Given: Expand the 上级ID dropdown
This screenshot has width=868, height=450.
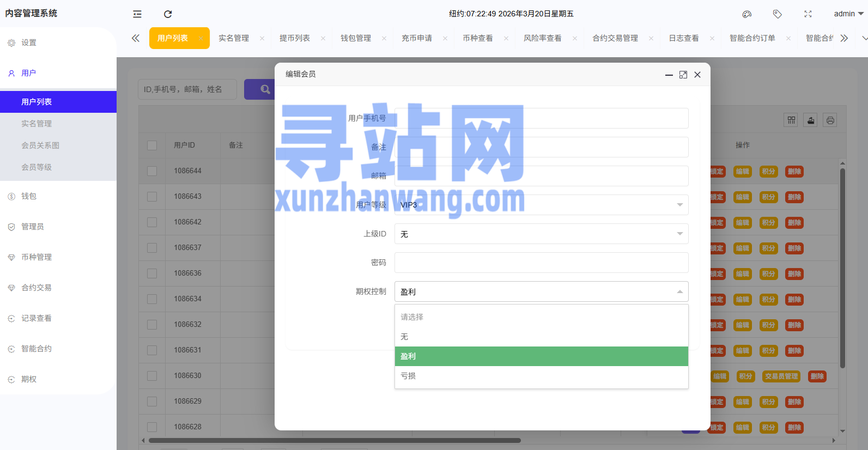Looking at the screenshot, I should pyautogui.click(x=541, y=234).
